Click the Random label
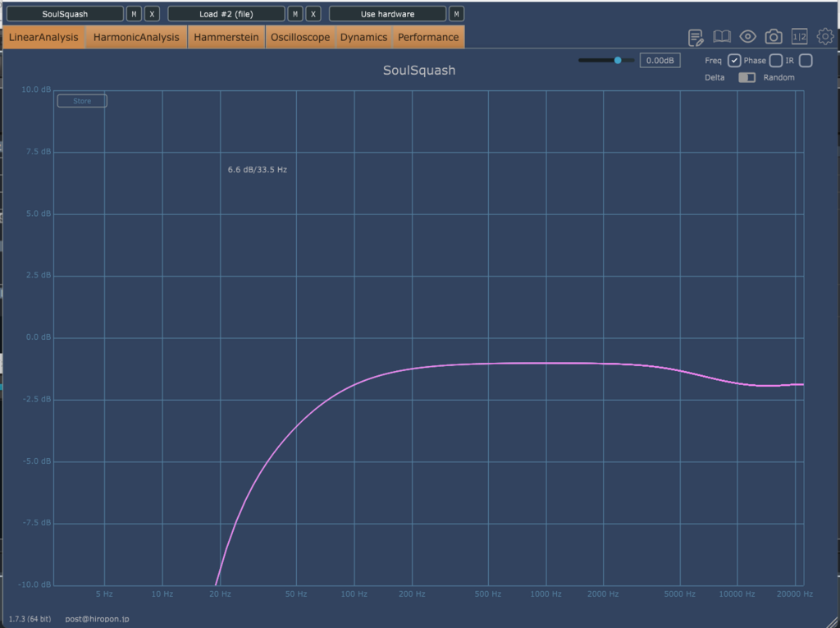This screenshot has width=840, height=628. (x=779, y=78)
